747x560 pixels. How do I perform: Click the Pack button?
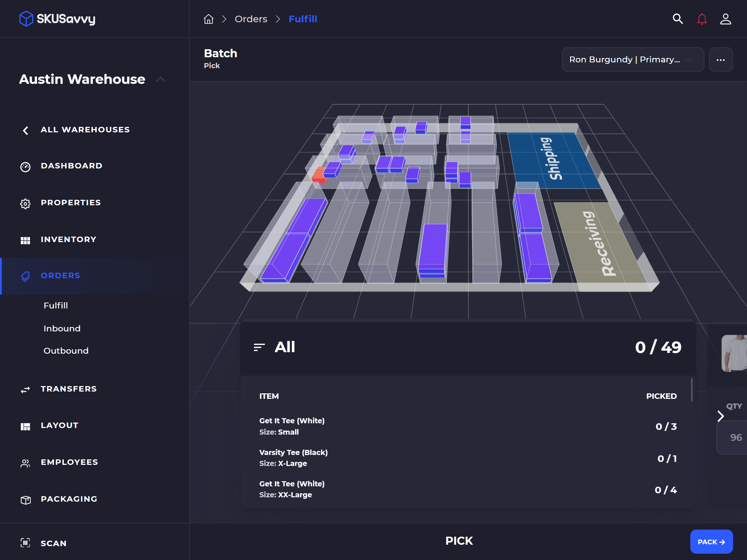pos(711,542)
